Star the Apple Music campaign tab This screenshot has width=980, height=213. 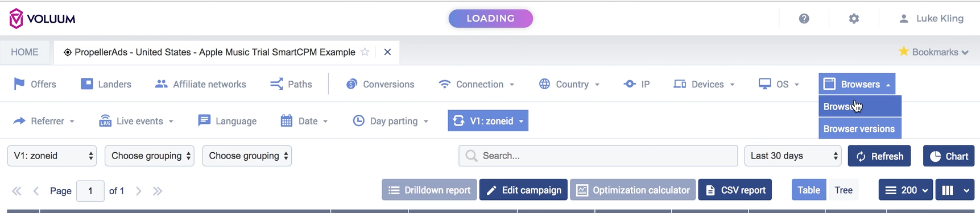point(365,52)
